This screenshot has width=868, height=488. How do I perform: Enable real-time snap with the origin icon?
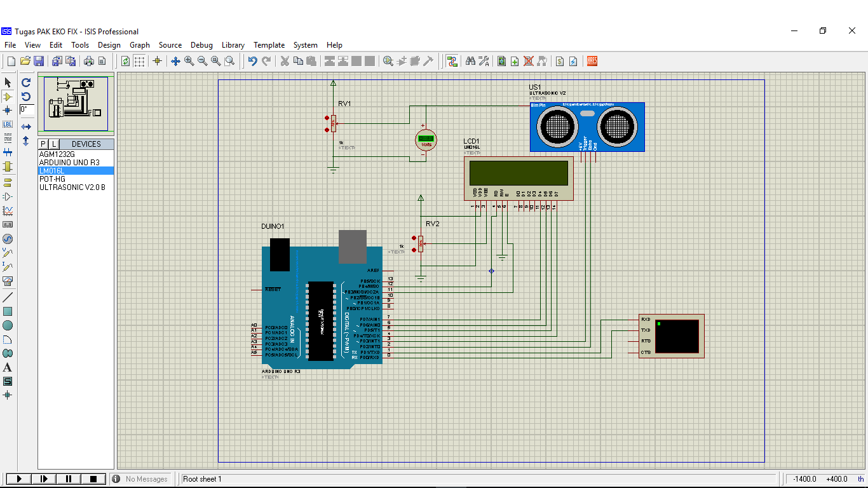[158, 60]
